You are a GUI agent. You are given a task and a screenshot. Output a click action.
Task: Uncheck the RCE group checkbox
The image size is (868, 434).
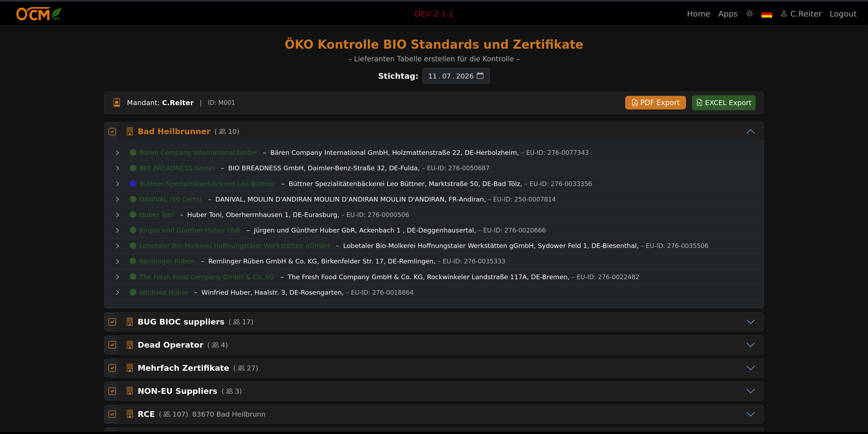pyautogui.click(x=112, y=414)
